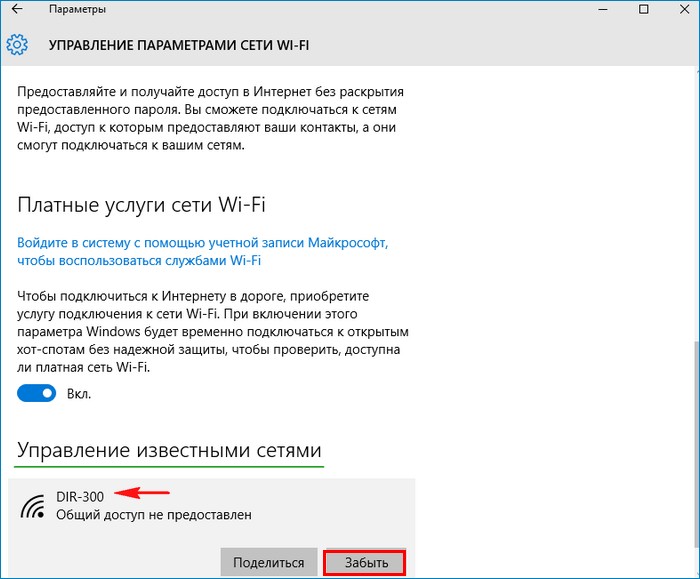Select the DIR-300 network name

pyautogui.click(x=80, y=496)
